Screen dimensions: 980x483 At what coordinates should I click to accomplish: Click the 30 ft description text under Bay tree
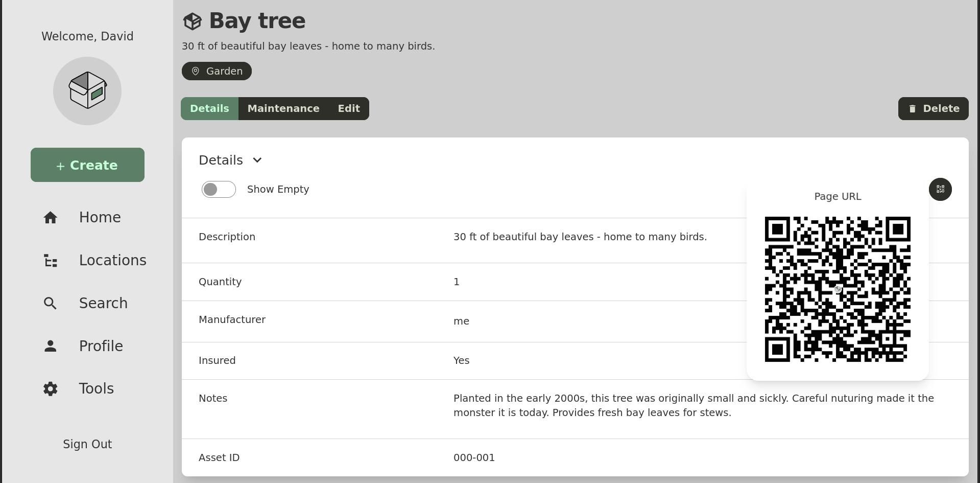point(308,46)
